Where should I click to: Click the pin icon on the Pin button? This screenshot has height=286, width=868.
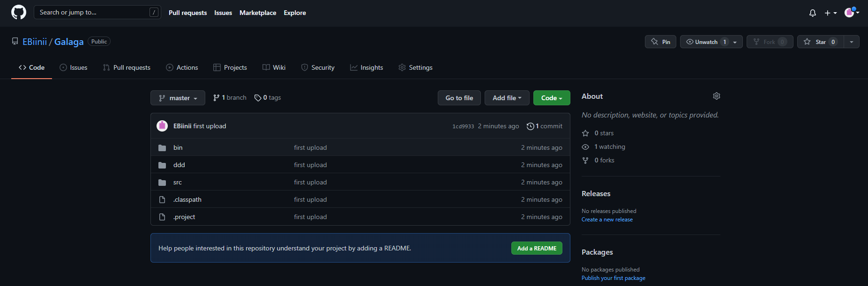655,42
